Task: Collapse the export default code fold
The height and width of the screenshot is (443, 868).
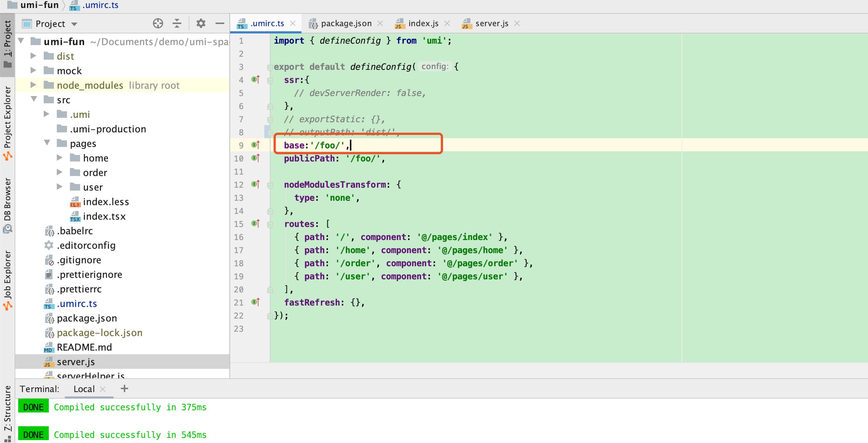Action: [269, 67]
